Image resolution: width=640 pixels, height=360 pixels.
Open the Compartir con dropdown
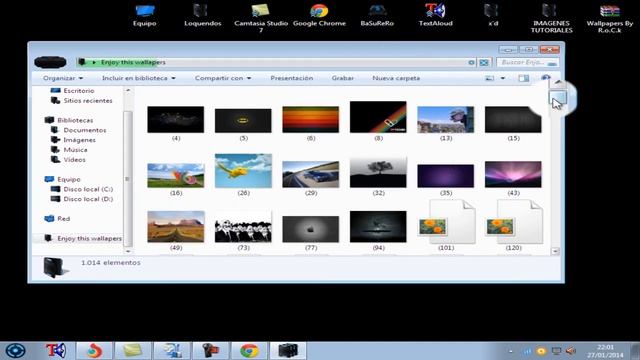click(x=223, y=78)
